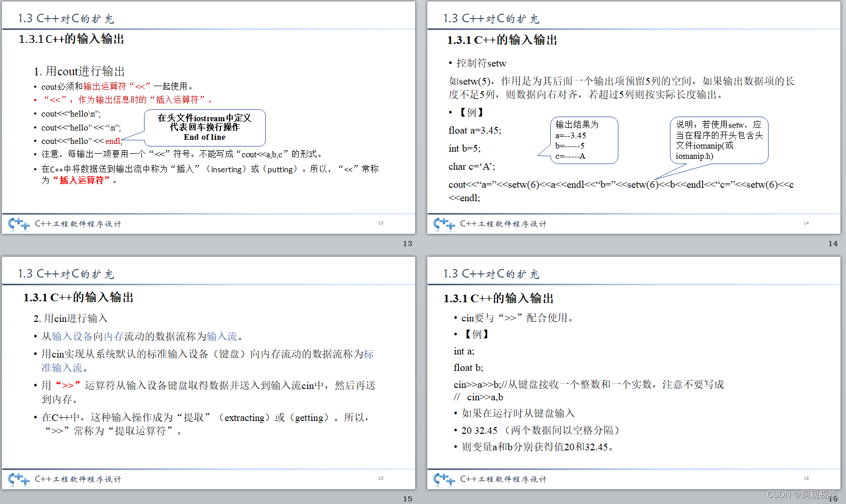846x504 pixels.
Task: Click line 'char c='A';' on slide 14
Action: (472, 167)
